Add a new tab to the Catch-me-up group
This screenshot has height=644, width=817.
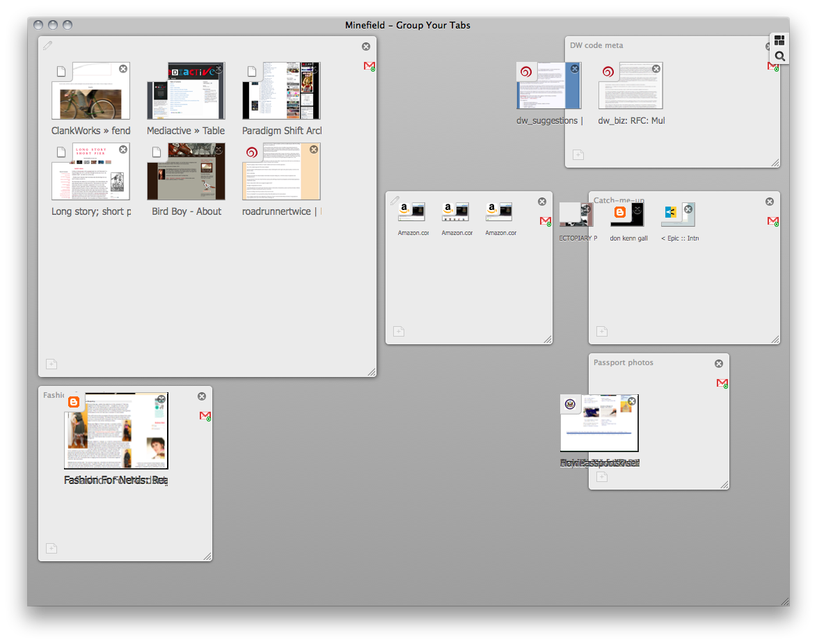[x=601, y=332]
